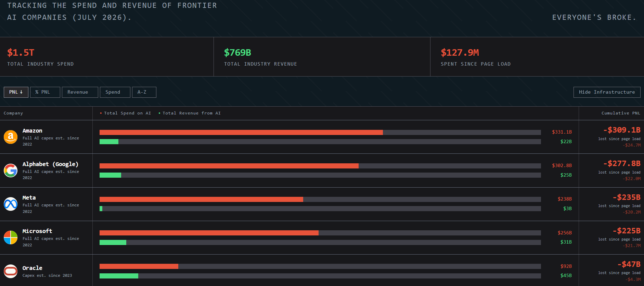Sort companies by Spend
644x286 pixels.
pyautogui.click(x=115, y=92)
